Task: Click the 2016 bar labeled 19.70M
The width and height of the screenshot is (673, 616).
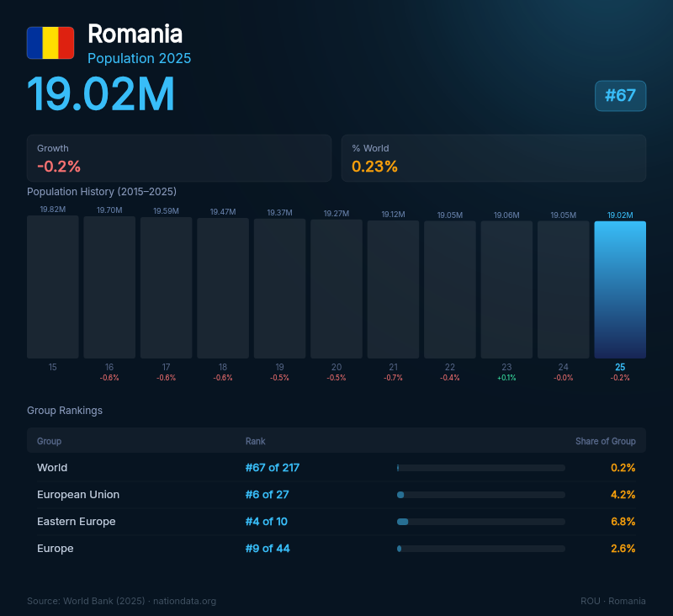Action: click(109, 287)
